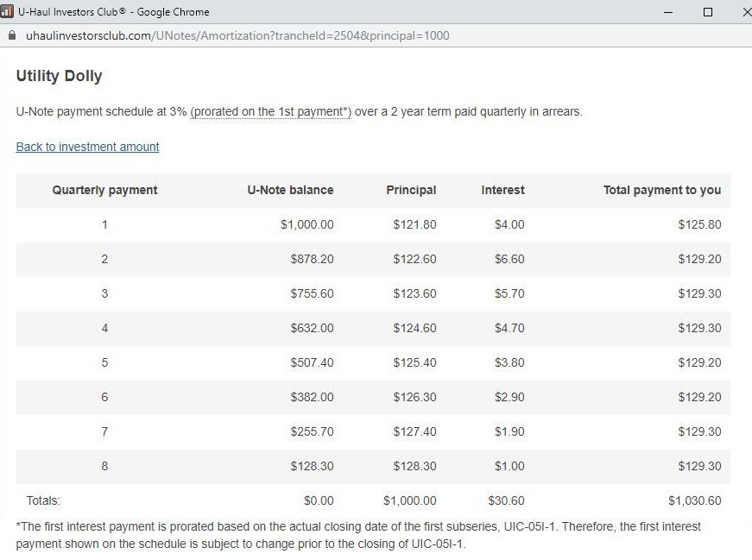Maximize the Chrome window

[x=708, y=12]
